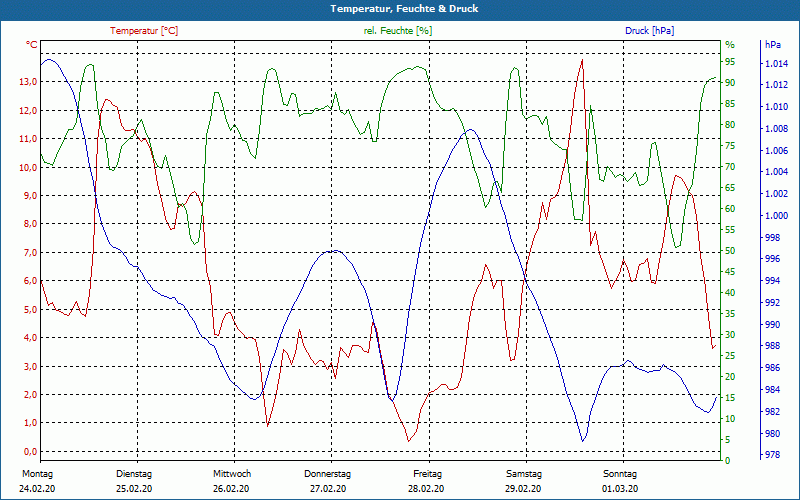
Task: Select the blue 'Druck [hPa]' legend label
Action: [x=649, y=31]
